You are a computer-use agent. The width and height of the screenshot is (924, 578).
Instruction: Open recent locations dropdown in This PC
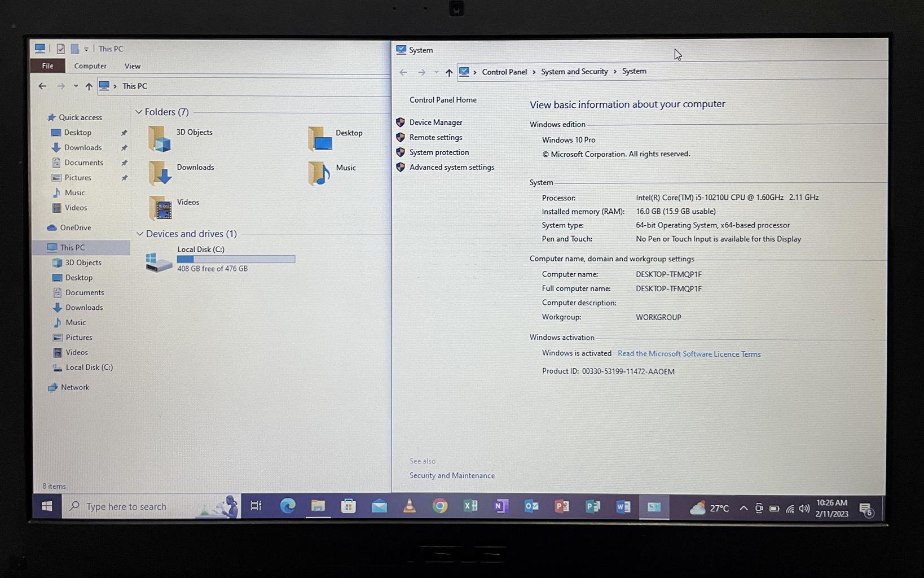click(x=76, y=86)
